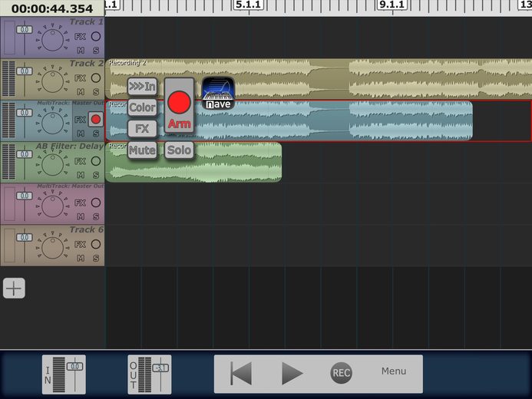Viewport: 532px width, 399px height.
Task: Click the 00:00:44.354 time display
Action: 52,8
